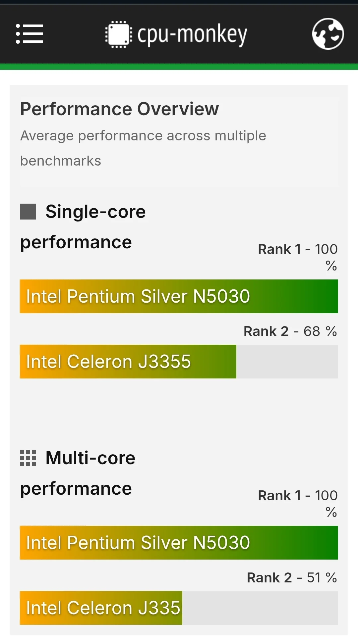358x644 pixels.
Task: Click the Single-core performance title
Action: (x=83, y=227)
